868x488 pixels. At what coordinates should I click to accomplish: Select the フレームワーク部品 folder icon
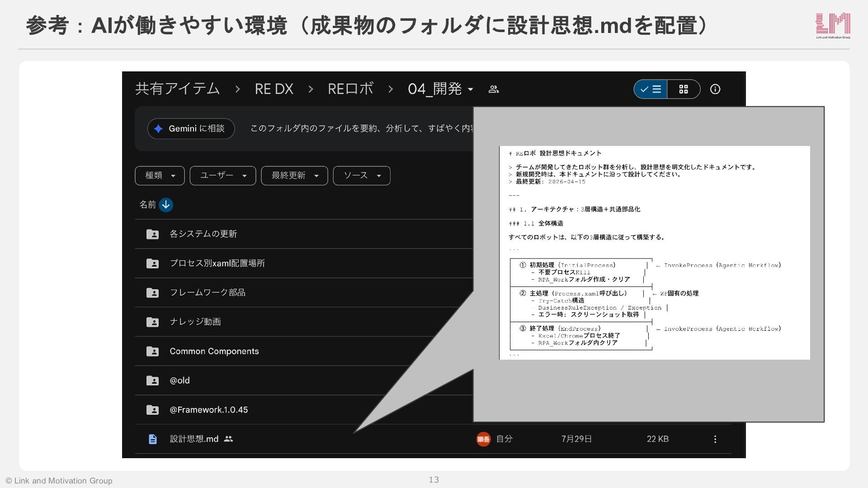pyautogui.click(x=152, y=293)
